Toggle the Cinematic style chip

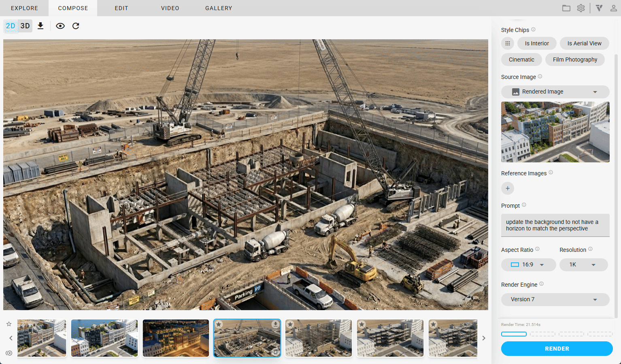521,60
